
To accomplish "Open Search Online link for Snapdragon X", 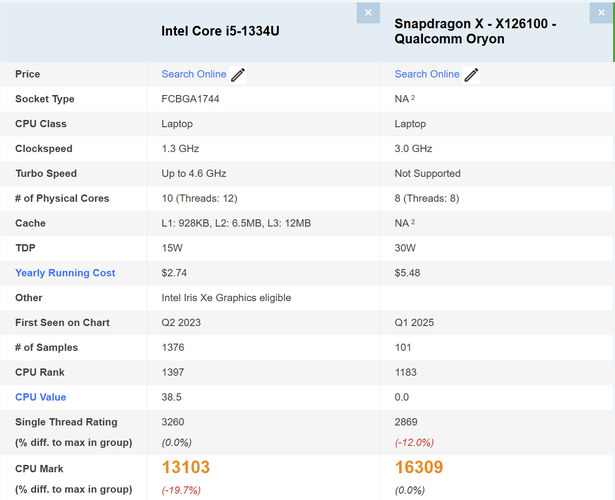I will pos(427,74).
